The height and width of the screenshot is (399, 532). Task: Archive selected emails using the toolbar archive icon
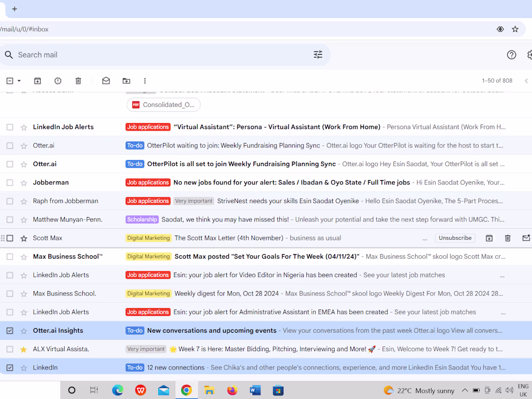point(37,80)
